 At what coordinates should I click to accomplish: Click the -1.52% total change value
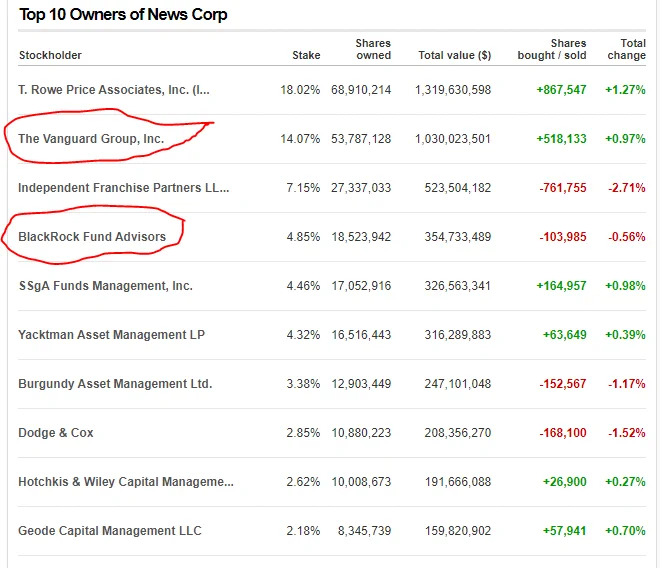627,433
